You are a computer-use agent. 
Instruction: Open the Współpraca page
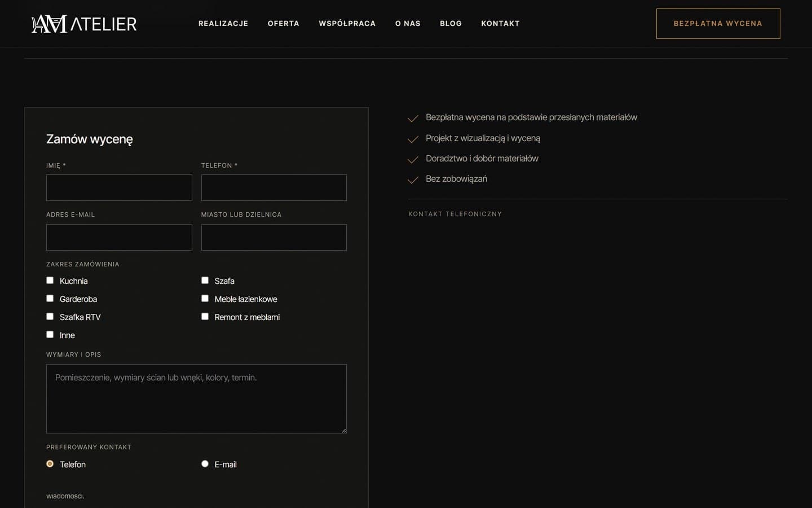click(347, 24)
